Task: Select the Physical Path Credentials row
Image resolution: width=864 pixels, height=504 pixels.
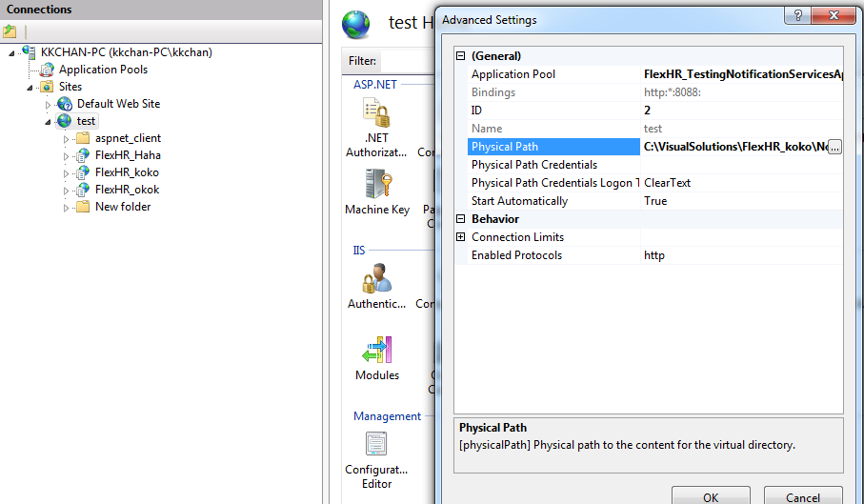Action: pos(654,165)
